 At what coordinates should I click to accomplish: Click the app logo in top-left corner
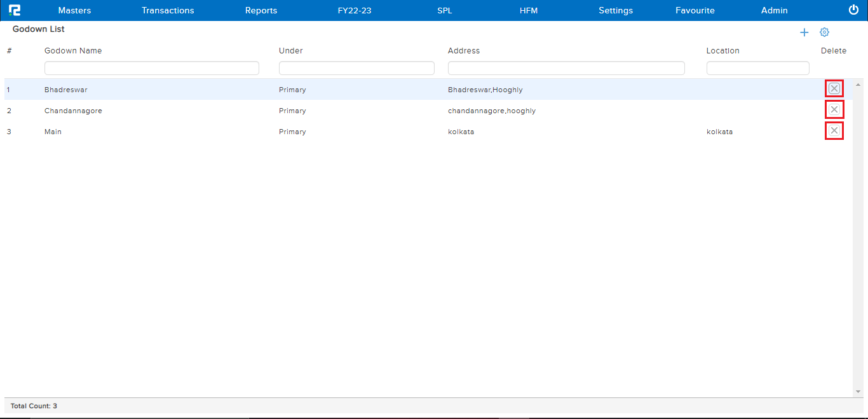pyautogui.click(x=15, y=10)
